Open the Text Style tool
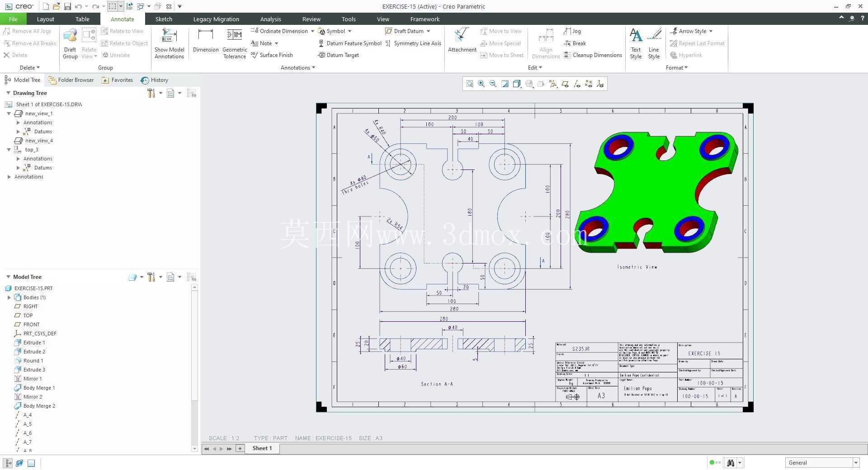Screen dimensions: 868x470 point(636,43)
